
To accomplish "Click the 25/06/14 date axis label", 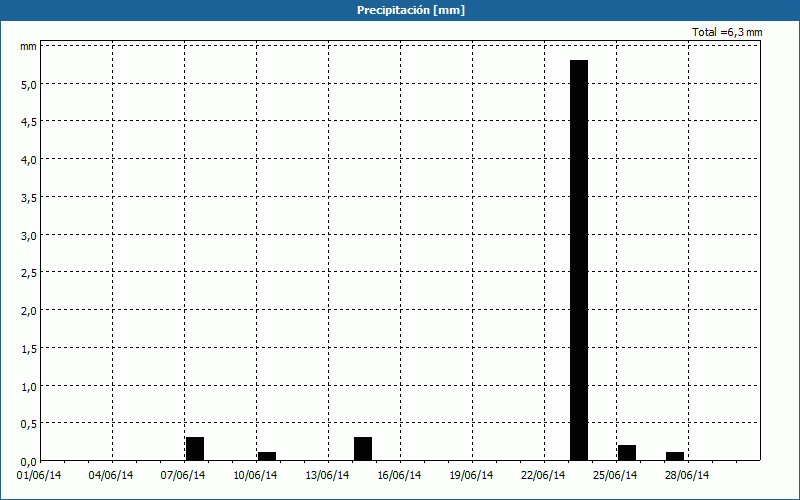I will tap(615, 476).
